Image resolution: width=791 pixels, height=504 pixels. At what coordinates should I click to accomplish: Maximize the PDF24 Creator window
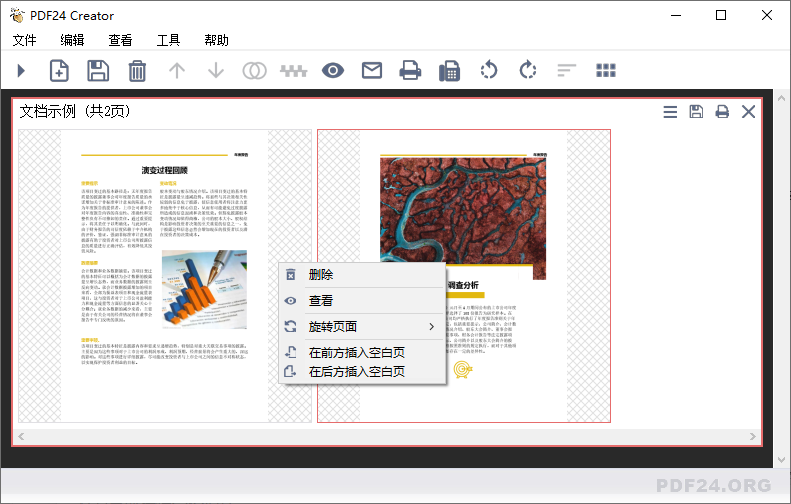[x=721, y=15]
